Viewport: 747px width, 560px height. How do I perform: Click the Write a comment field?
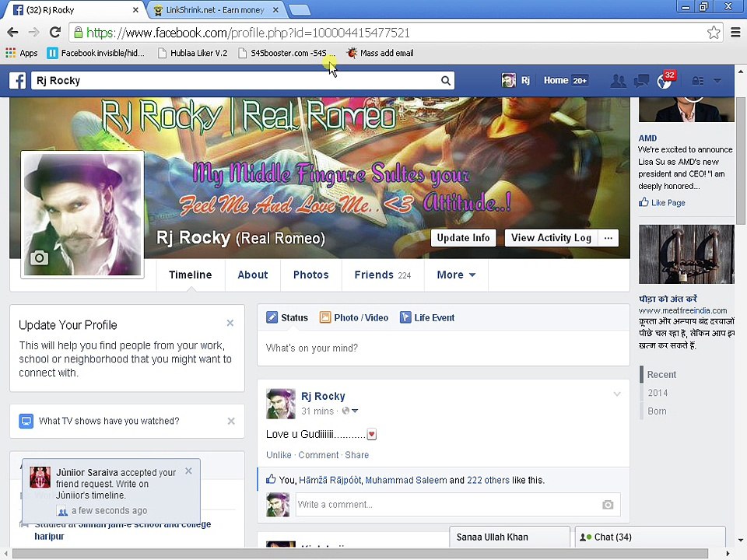point(457,505)
